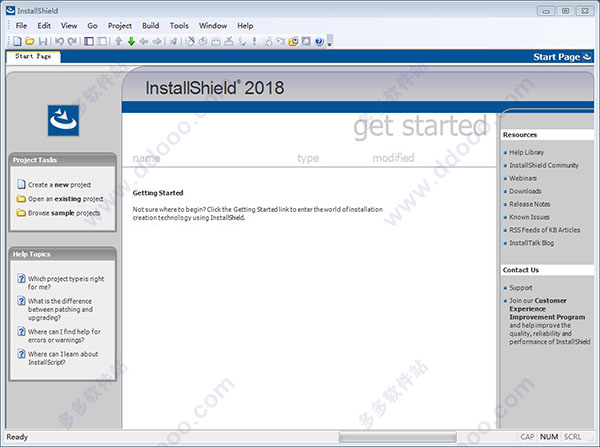600x447 pixels.
Task: Sort recent projects by name column
Action: point(147,158)
